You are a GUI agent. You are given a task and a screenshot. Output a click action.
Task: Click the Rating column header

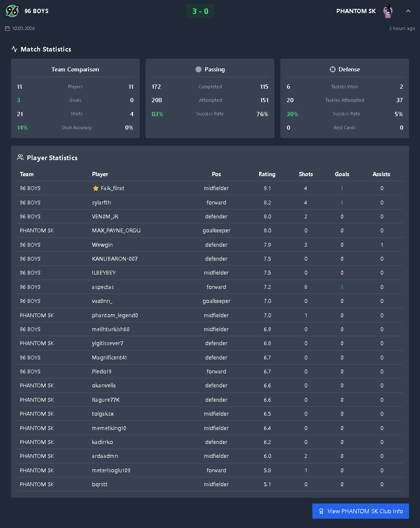tap(267, 174)
